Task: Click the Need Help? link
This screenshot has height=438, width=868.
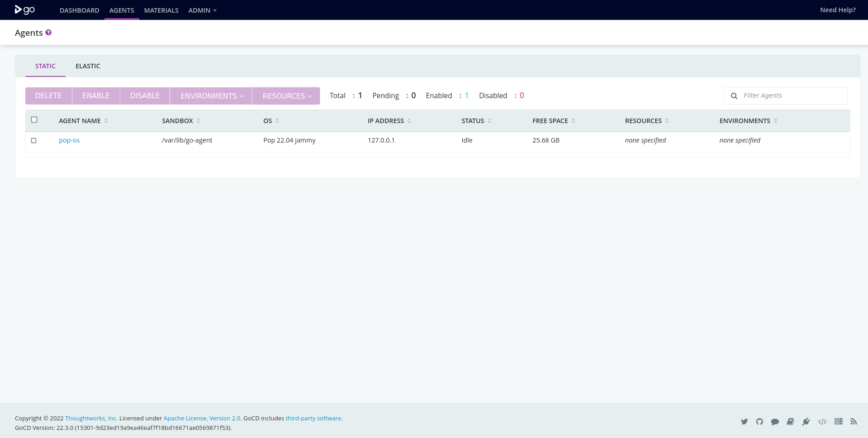Action: pyautogui.click(x=838, y=10)
